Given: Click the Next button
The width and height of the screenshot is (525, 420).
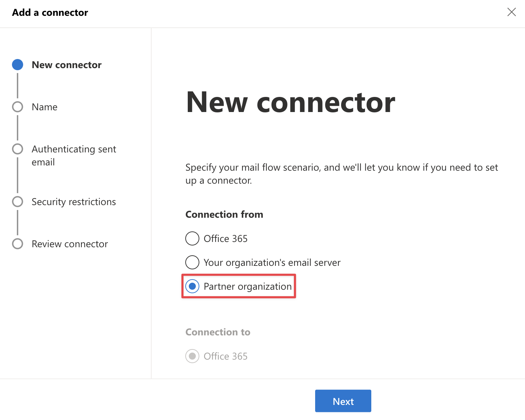Looking at the screenshot, I should pyautogui.click(x=343, y=401).
